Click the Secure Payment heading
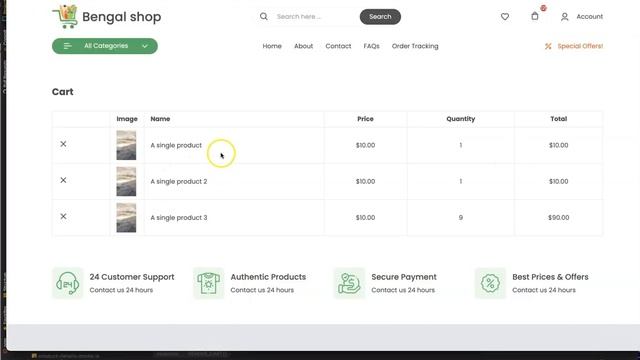 coord(404,277)
